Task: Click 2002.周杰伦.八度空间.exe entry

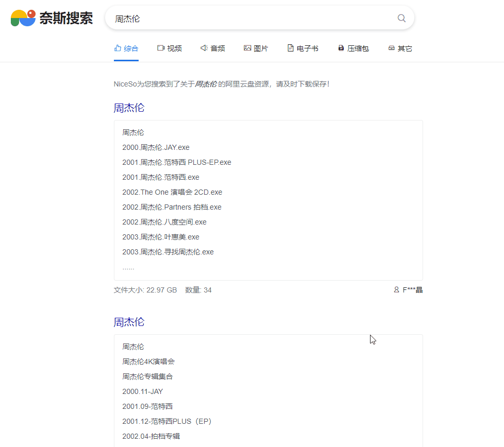Action: (164, 222)
